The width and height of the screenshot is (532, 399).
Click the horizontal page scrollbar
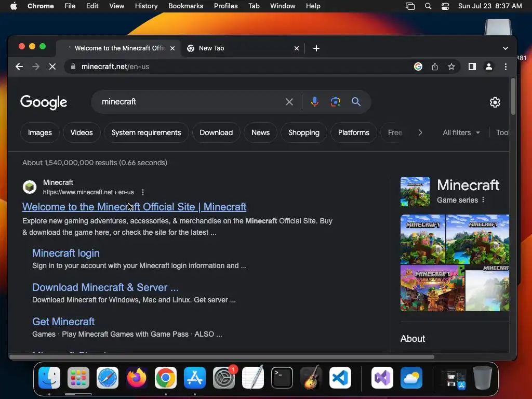pos(221,357)
